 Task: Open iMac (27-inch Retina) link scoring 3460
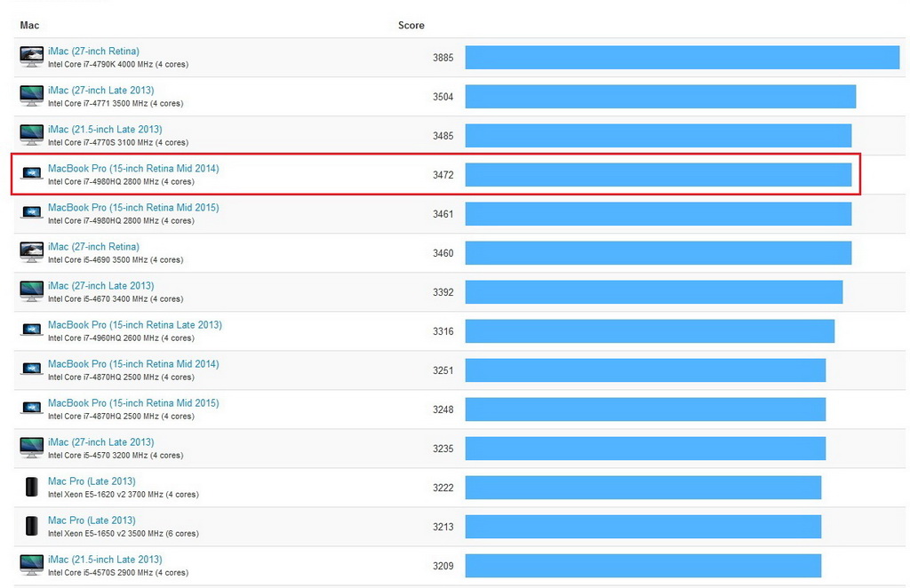point(93,246)
